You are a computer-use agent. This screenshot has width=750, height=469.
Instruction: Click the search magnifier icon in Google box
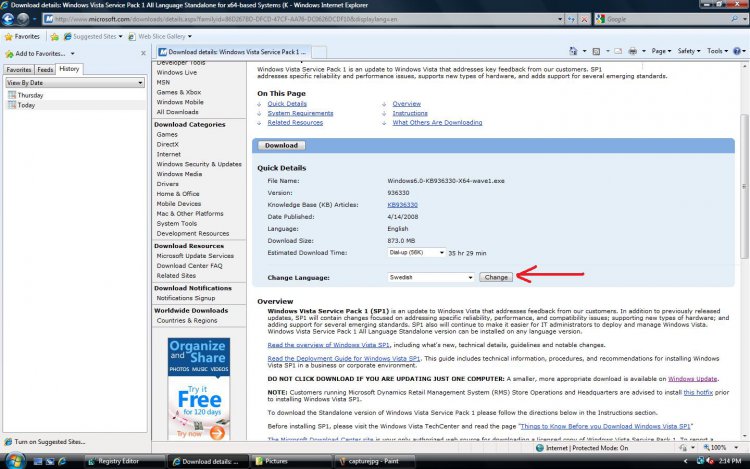pyautogui.click(x=734, y=19)
